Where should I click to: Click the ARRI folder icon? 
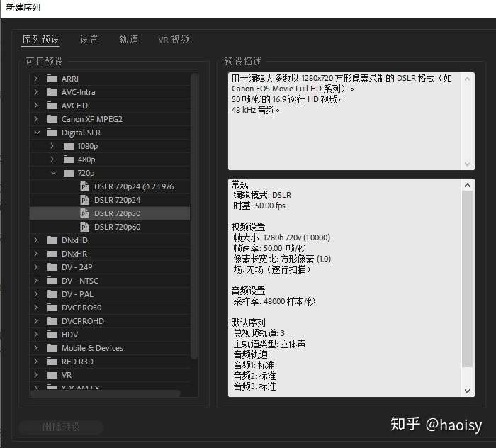click(52, 79)
